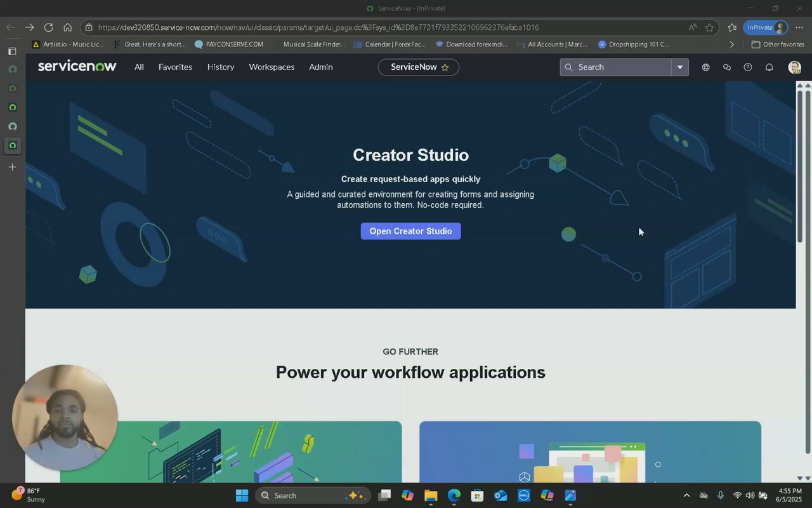This screenshot has width=812, height=508.
Task: Open the ServiceNow help icon
Action: pyautogui.click(x=748, y=67)
